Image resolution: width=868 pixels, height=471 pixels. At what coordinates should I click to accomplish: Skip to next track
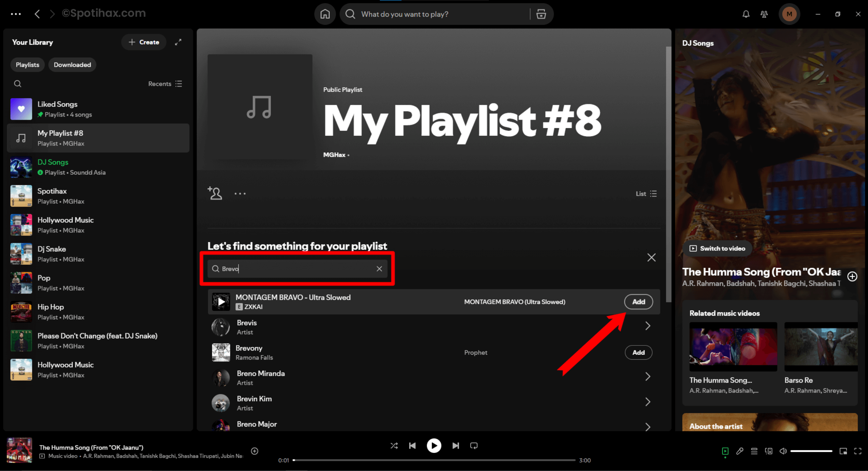point(456,446)
